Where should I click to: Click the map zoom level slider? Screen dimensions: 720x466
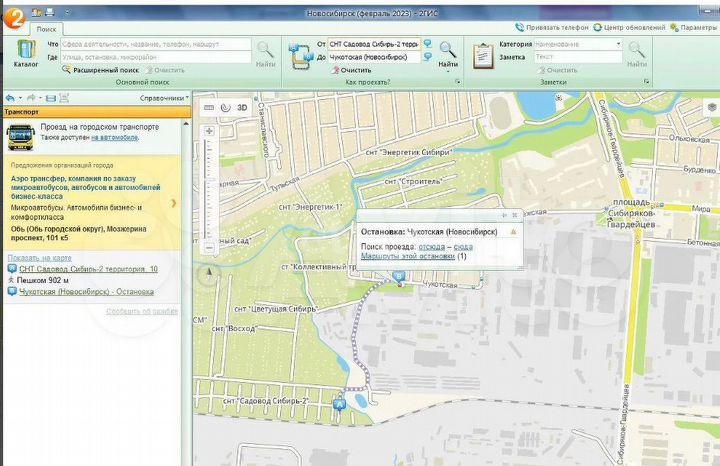tap(208, 188)
